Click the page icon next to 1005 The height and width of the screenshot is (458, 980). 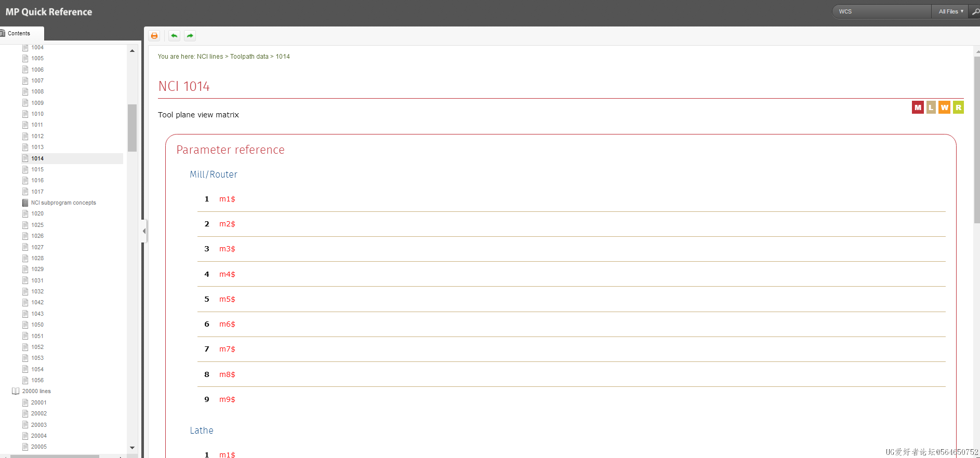[25, 58]
